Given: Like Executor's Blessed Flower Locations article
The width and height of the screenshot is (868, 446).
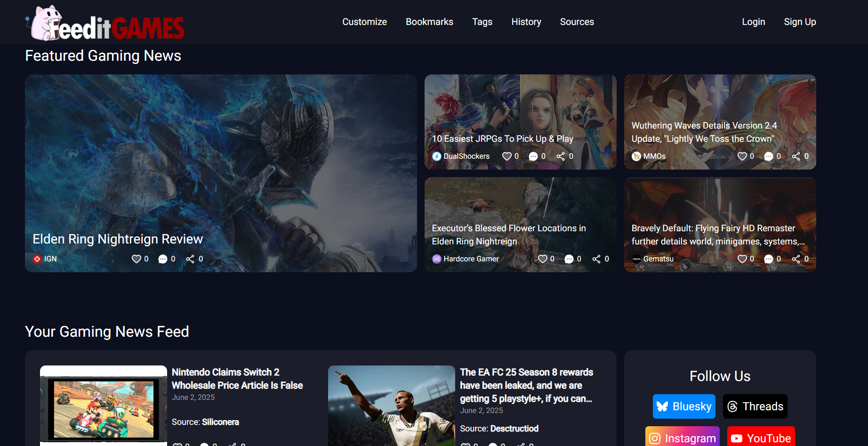Looking at the screenshot, I should pos(543,259).
